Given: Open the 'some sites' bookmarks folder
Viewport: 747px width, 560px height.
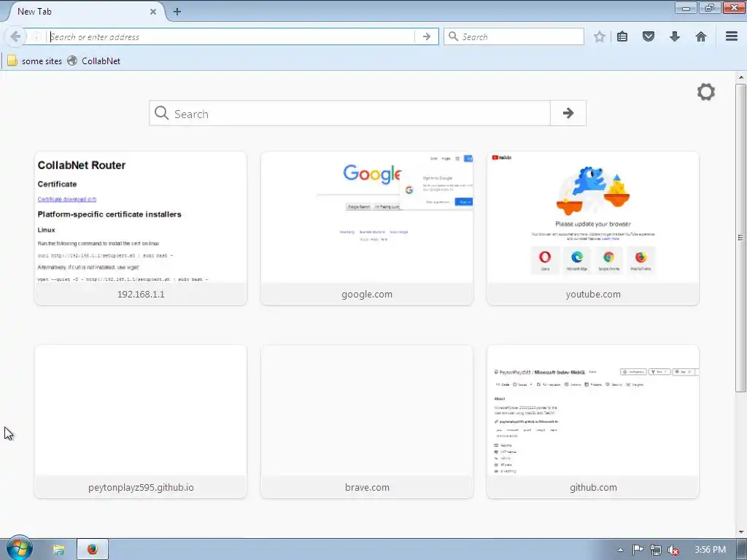Looking at the screenshot, I should 34,61.
